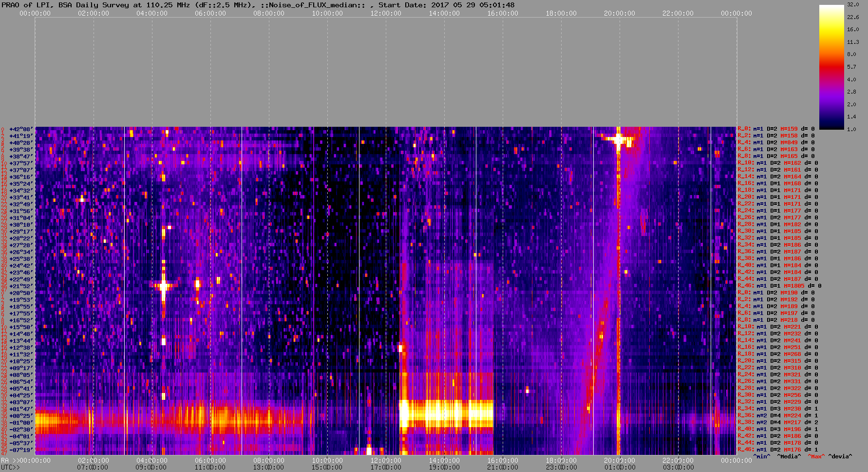Click the 'UTC>>' axis label

point(10,468)
